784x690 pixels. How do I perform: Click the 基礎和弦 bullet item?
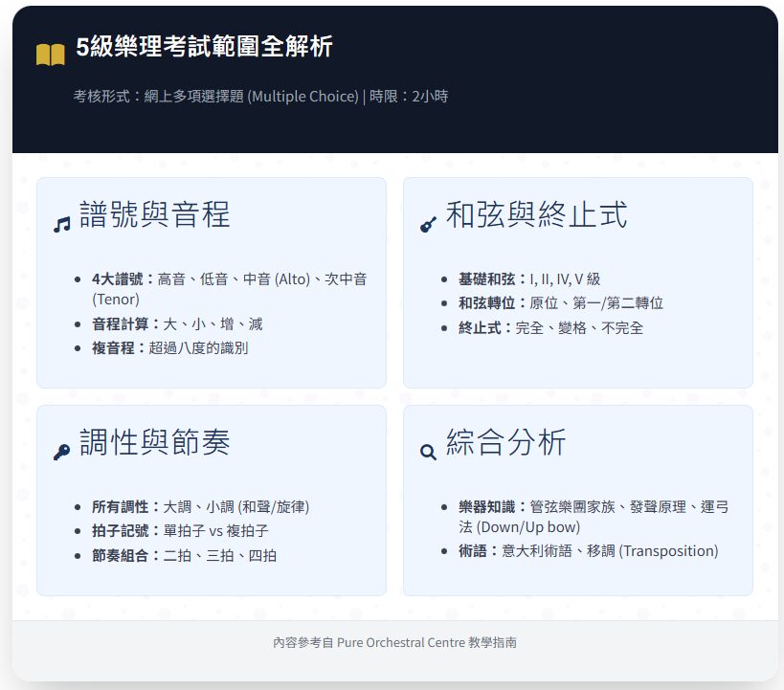[528, 279]
